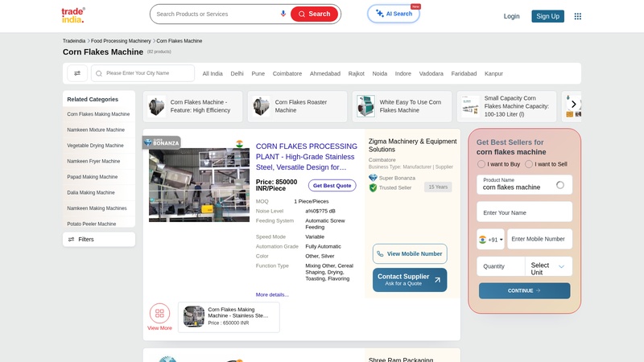The image size is (644, 362).
Task: Open the Filters panel in sidebar
Action: coord(98,239)
